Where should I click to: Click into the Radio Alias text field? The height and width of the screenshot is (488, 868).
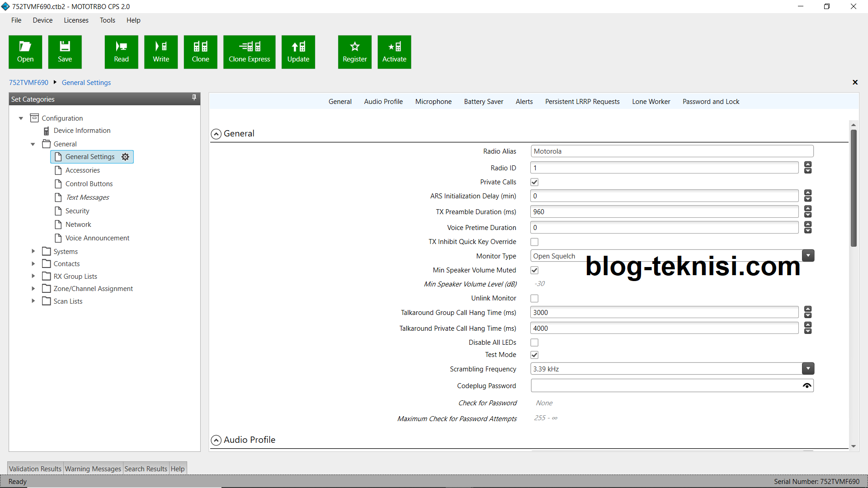tap(671, 151)
